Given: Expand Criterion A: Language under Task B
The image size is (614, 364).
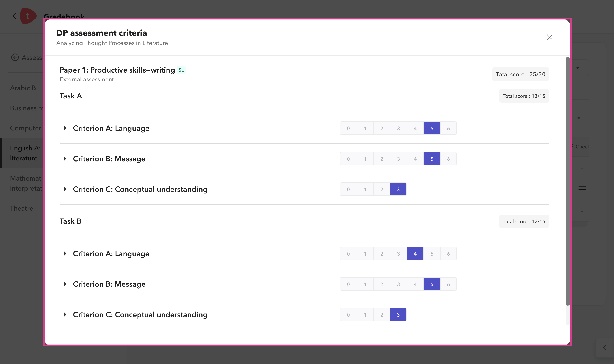Looking at the screenshot, I should pyautogui.click(x=65, y=253).
